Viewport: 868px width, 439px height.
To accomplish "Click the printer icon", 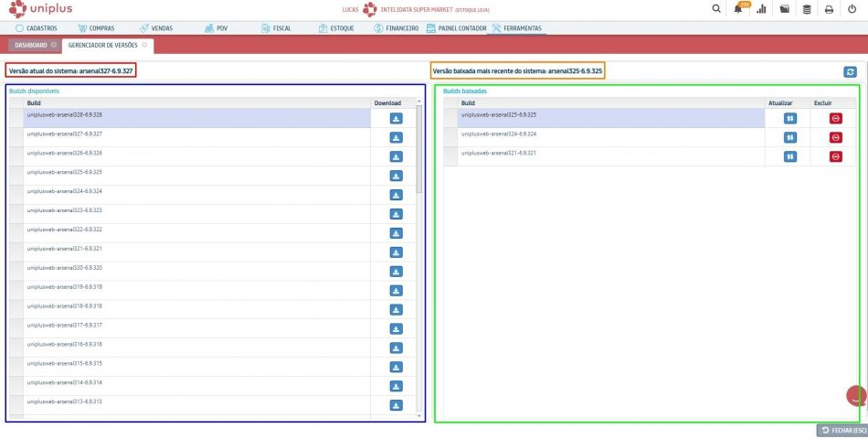I will point(829,10).
